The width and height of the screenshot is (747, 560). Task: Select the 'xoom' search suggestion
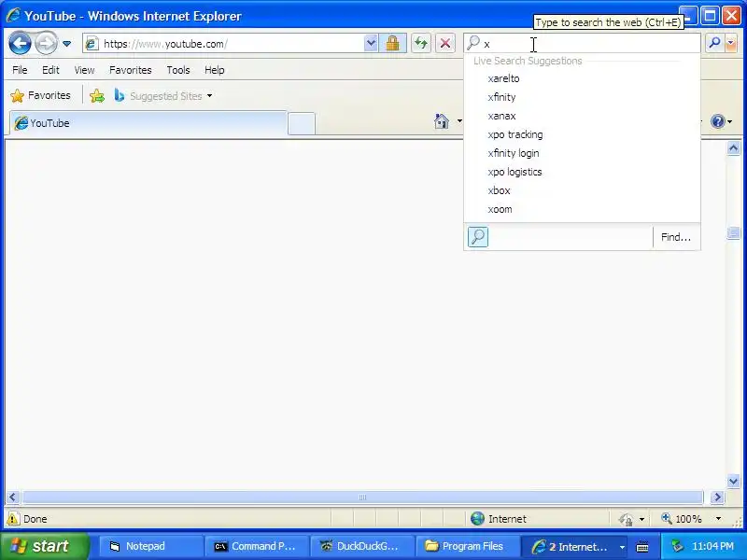click(582, 209)
